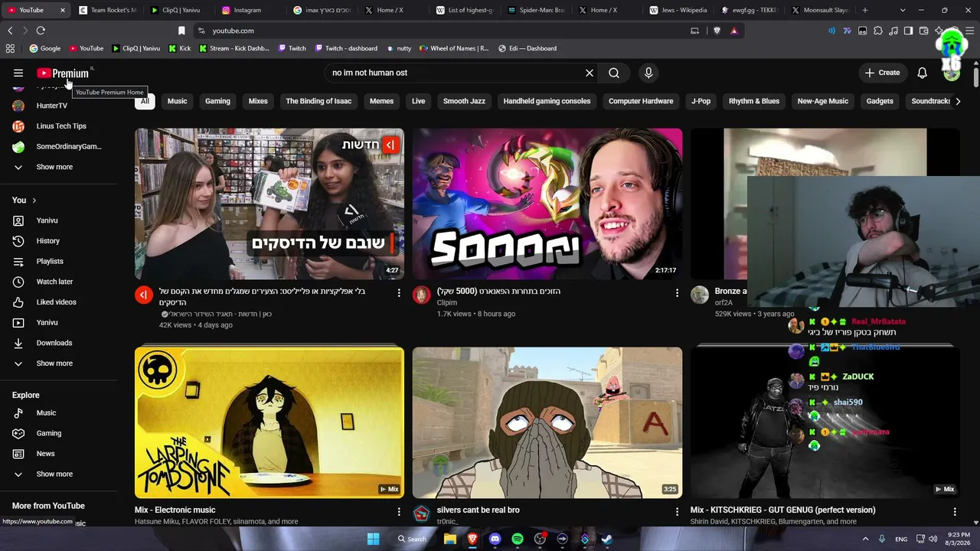Open the Brave main menu icon
Screen dimensions: 980x551
coord(969,31)
